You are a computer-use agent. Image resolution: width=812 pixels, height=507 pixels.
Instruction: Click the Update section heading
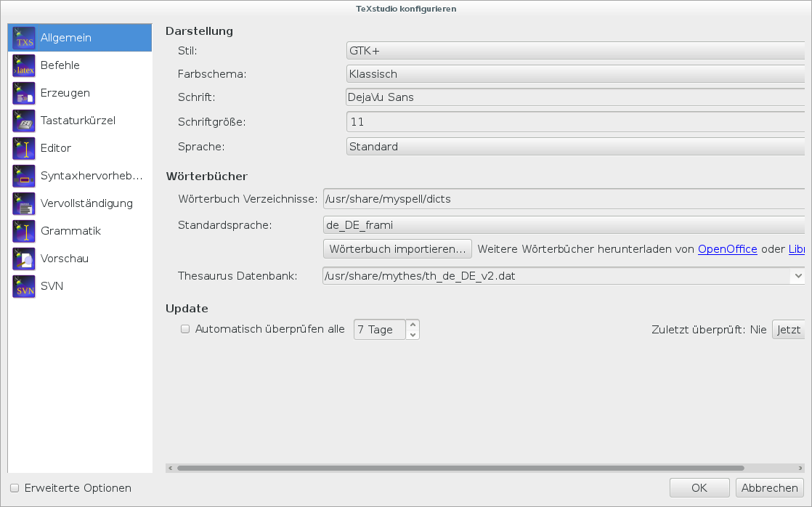click(187, 309)
